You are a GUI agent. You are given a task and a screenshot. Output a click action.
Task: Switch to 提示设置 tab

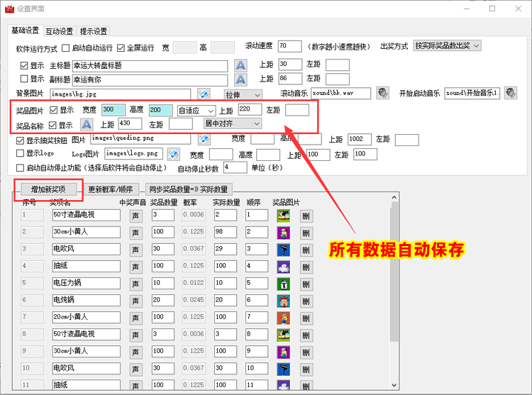[94, 31]
